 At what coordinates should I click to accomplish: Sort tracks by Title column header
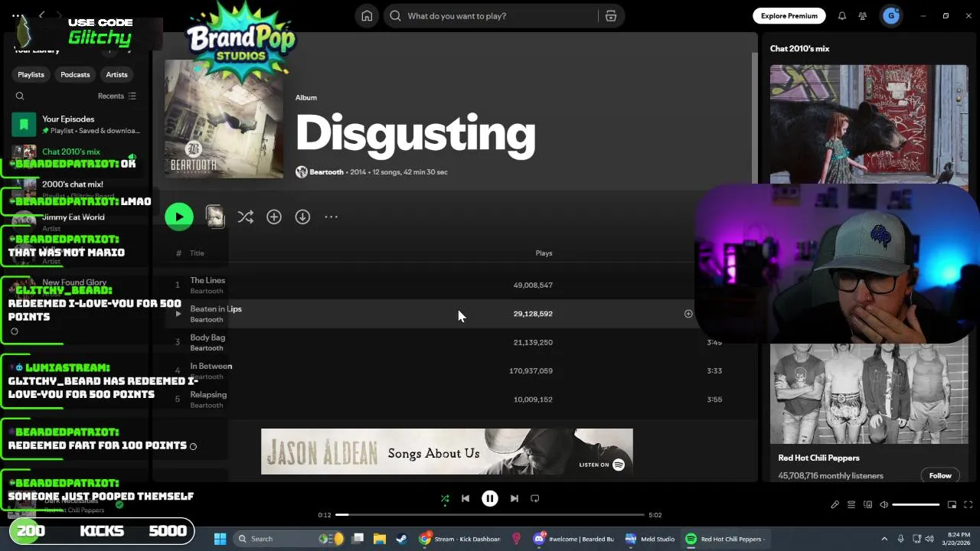[x=197, y=253]
